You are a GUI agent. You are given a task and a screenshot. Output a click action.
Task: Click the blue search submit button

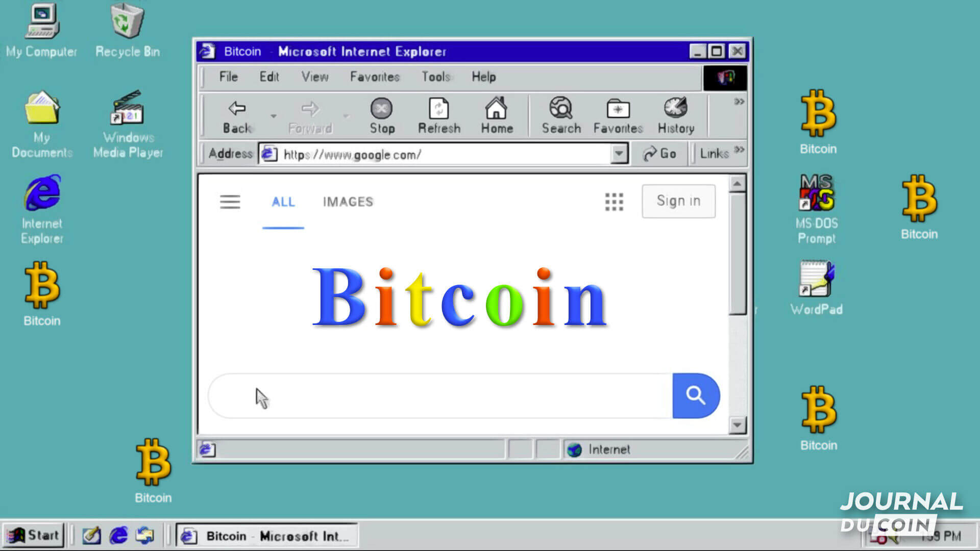696,395
